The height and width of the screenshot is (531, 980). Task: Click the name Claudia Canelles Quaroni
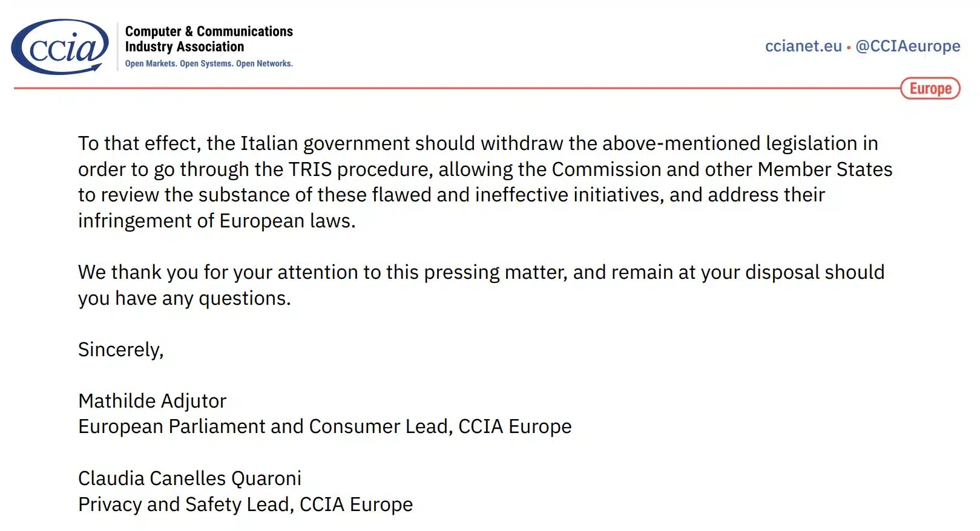click(189, 478)
